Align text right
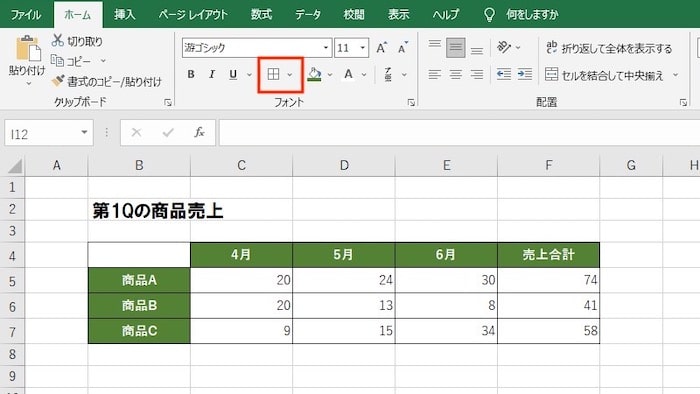This screenshot has width=700, height=394. tap(477, 75)
